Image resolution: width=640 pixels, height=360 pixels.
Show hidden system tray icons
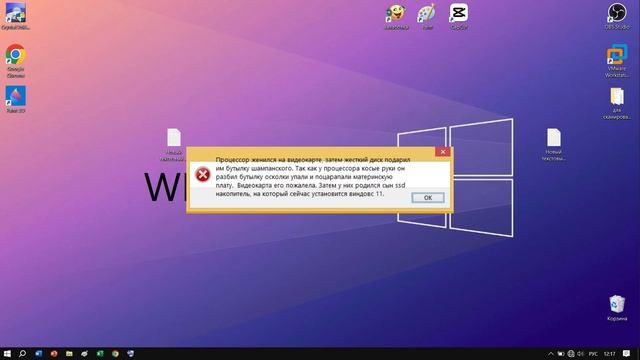tap(551, 354)
